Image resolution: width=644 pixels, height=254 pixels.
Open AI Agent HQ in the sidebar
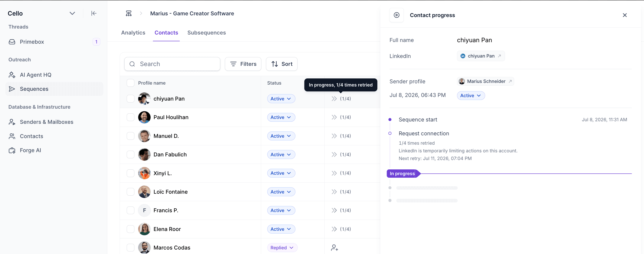(54, 75)
